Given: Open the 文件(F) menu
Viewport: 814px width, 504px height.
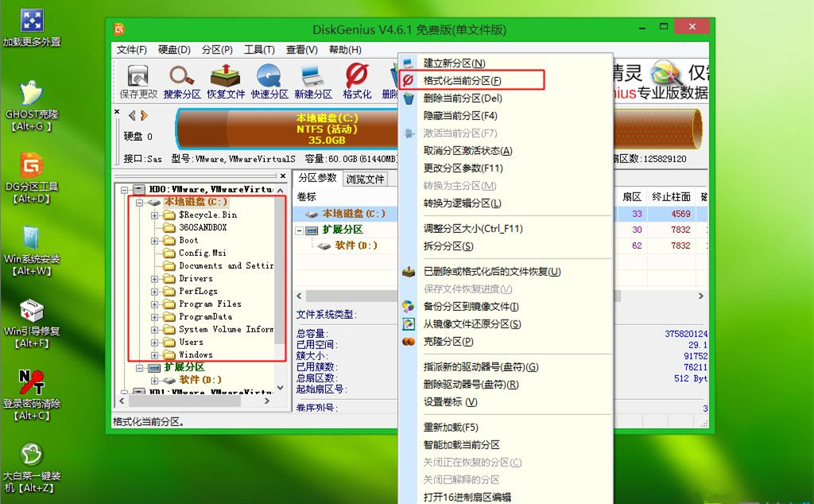Looking at the screenshot, I should [130, 49].
